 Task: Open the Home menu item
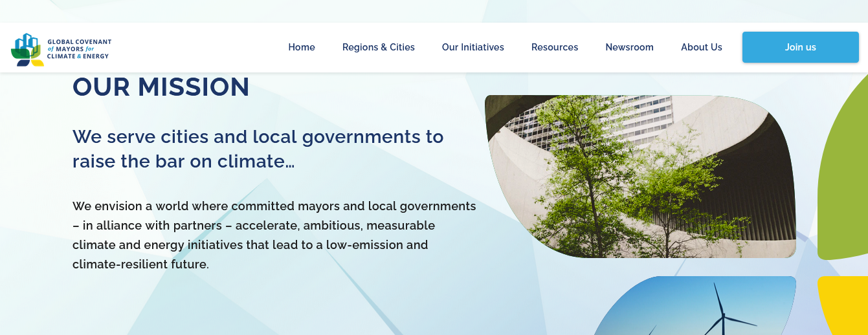click(302, 47)
